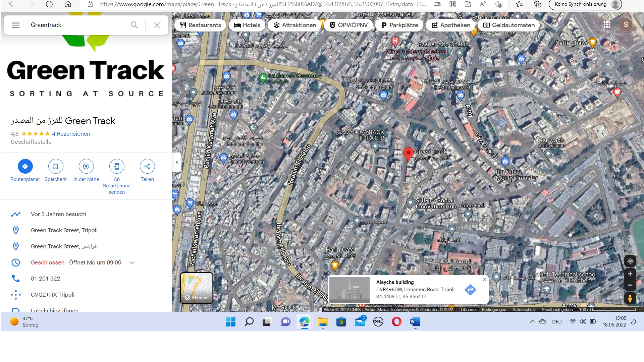Open browser collections icon
Screen dimensions: 644x362
tap(538, 4)
